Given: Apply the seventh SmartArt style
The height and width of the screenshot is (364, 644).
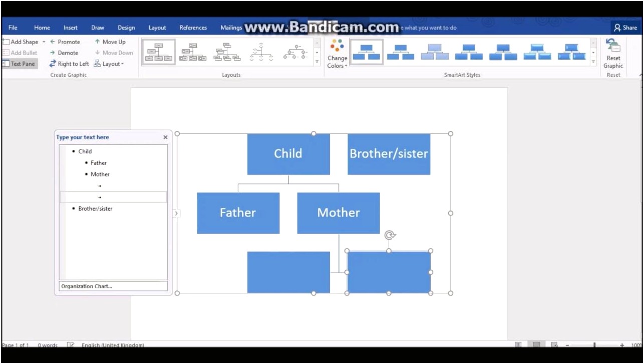Looking at the screenshot, I should tap(571, 52).
